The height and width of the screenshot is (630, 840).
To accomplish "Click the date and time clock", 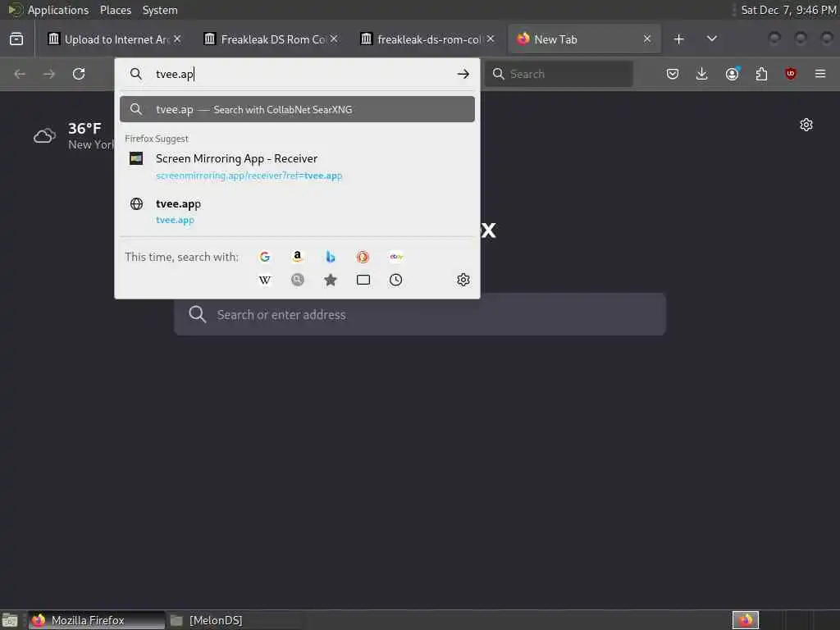I will pyautogui.click(x=788, y=10).
